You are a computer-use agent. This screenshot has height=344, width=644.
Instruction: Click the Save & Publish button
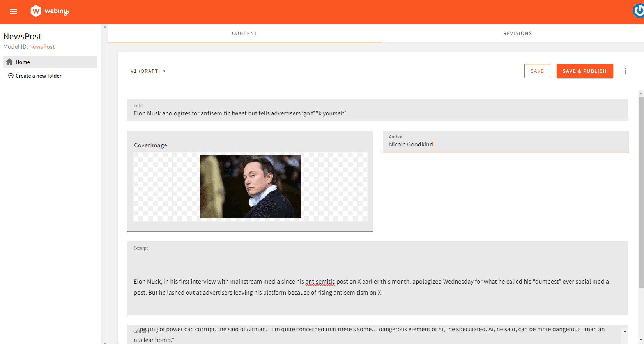[584, 71]
